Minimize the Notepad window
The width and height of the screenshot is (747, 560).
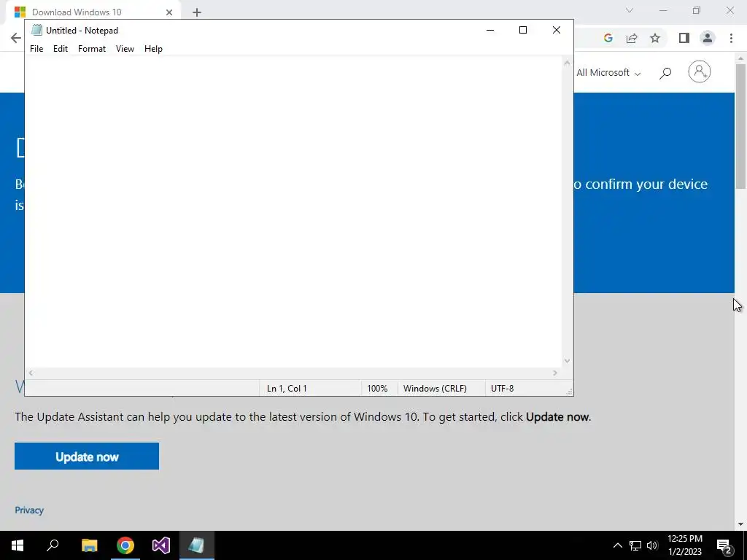(x=489, y=30)
